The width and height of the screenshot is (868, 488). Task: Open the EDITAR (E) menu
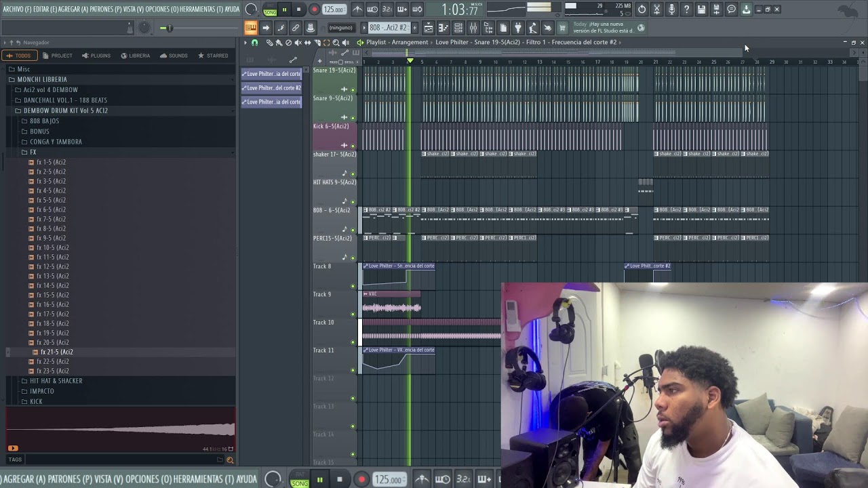tap(45, 9)
